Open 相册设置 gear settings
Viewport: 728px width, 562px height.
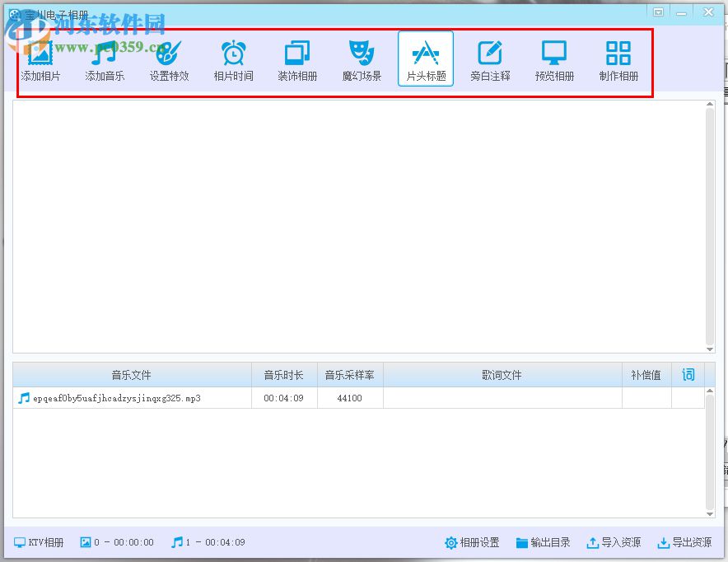(472, 542)
